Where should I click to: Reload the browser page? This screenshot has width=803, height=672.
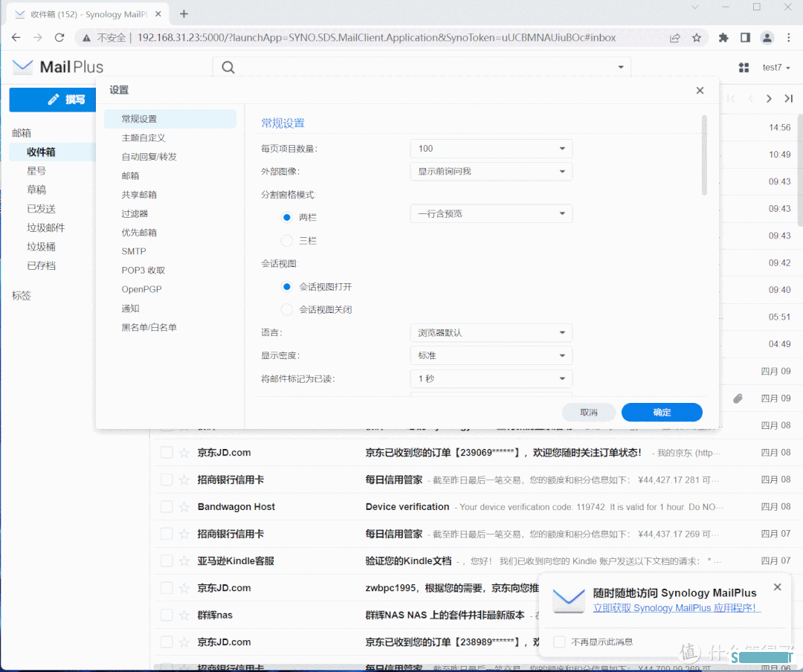pos(59,37)
